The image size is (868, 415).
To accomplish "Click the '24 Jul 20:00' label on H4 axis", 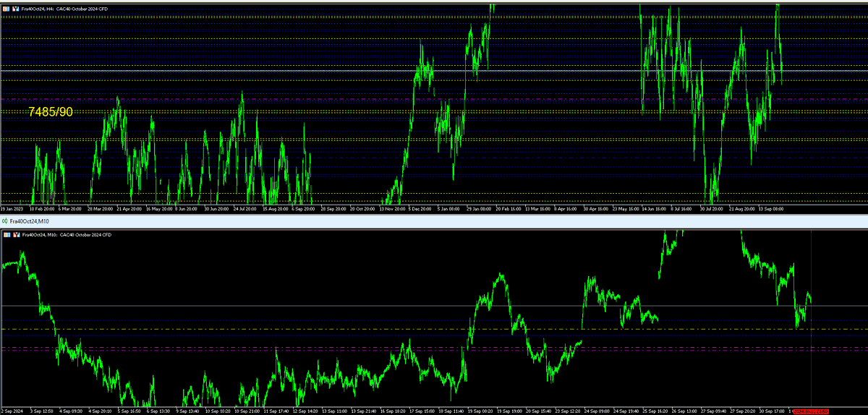I will pos(244,209).
